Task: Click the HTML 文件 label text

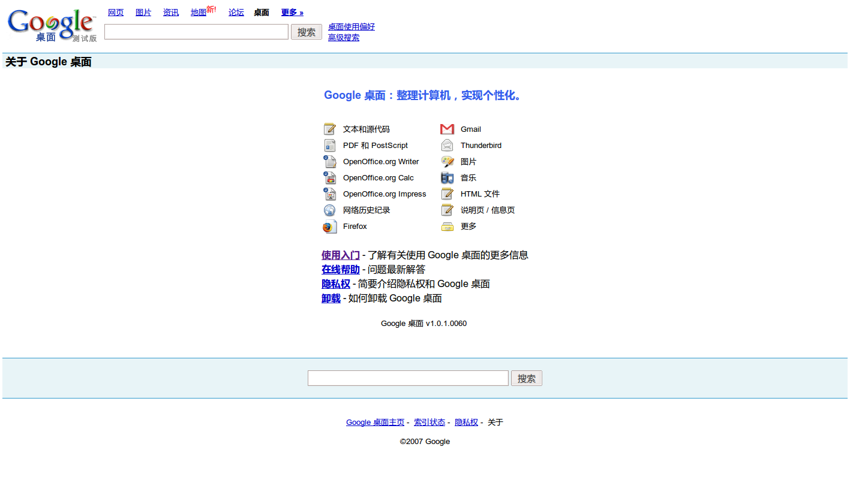Action: [x=480, y=194]
